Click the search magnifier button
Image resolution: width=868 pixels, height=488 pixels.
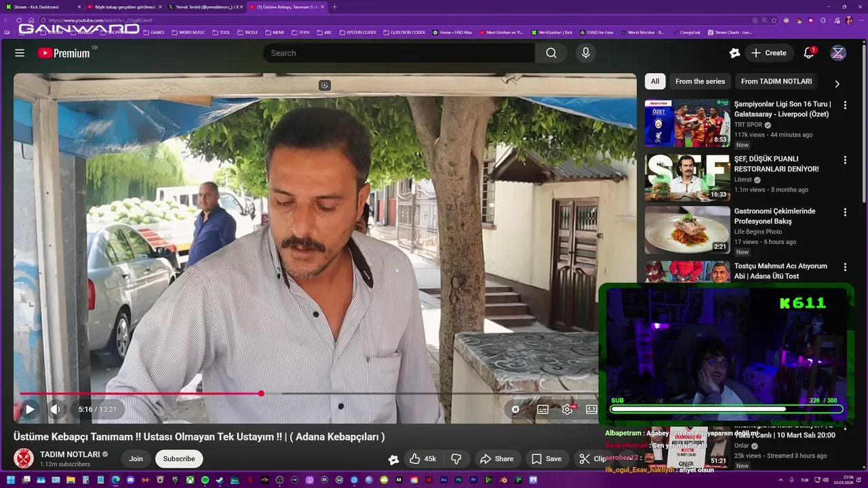pyautogui.click(x=551, y=53)
